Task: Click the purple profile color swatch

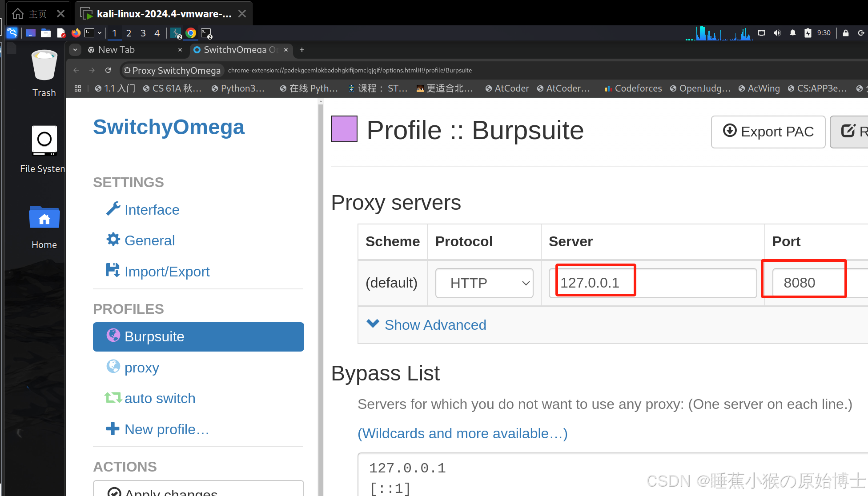Action: coord(344,129)
